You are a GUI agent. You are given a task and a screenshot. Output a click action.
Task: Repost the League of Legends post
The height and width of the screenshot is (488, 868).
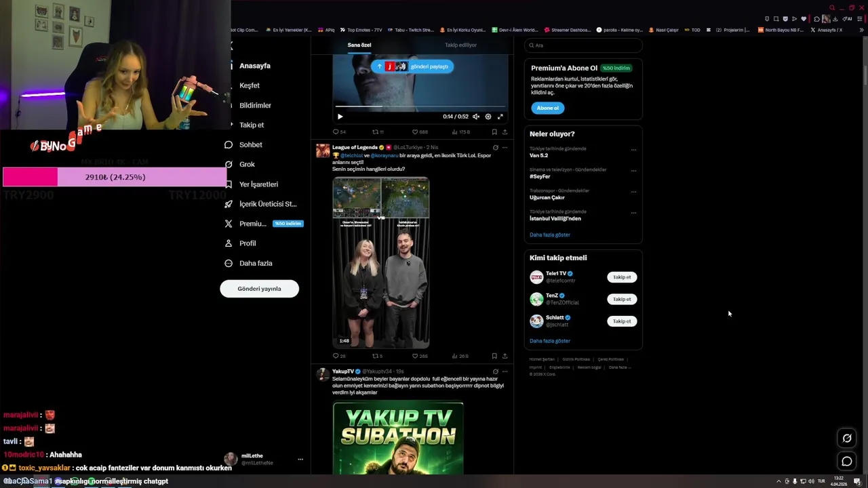tap(377, 356)
